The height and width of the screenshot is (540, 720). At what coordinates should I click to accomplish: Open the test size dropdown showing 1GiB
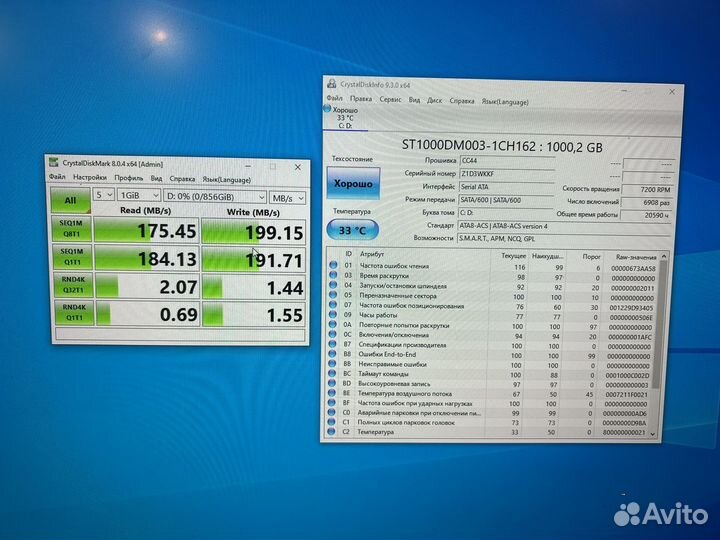coord(139,195)
